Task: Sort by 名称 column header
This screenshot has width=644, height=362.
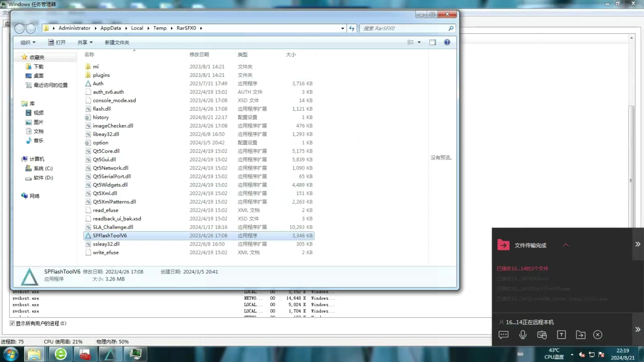Action: click(x=89, y=54)
